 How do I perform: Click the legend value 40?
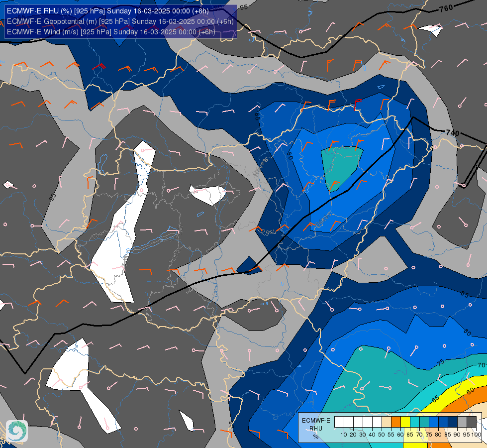372,435
